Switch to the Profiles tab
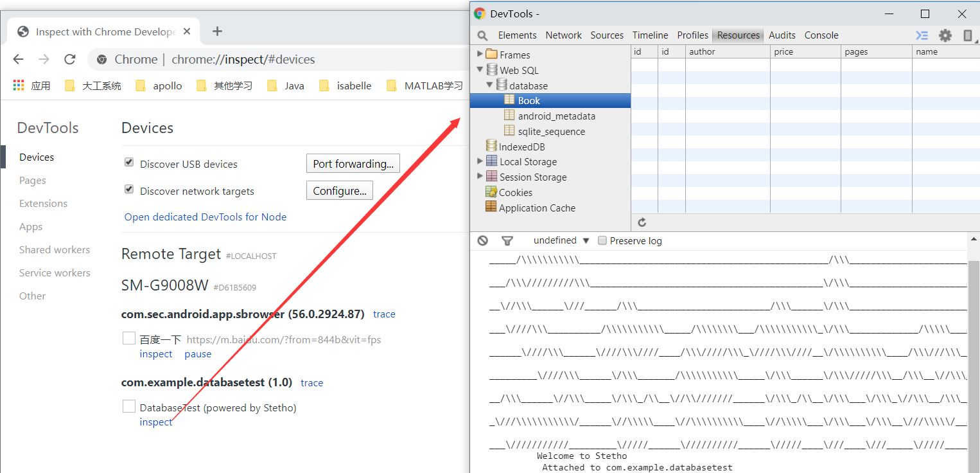 pos(693,35)
